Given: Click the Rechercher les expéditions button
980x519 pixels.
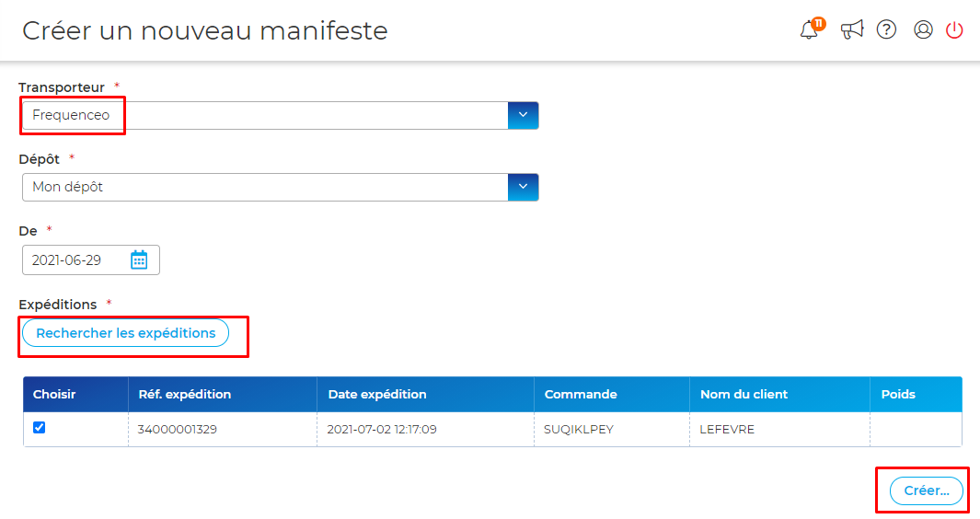Looking at the screenshot, I should pyautogui.click(x=126, y=333).
